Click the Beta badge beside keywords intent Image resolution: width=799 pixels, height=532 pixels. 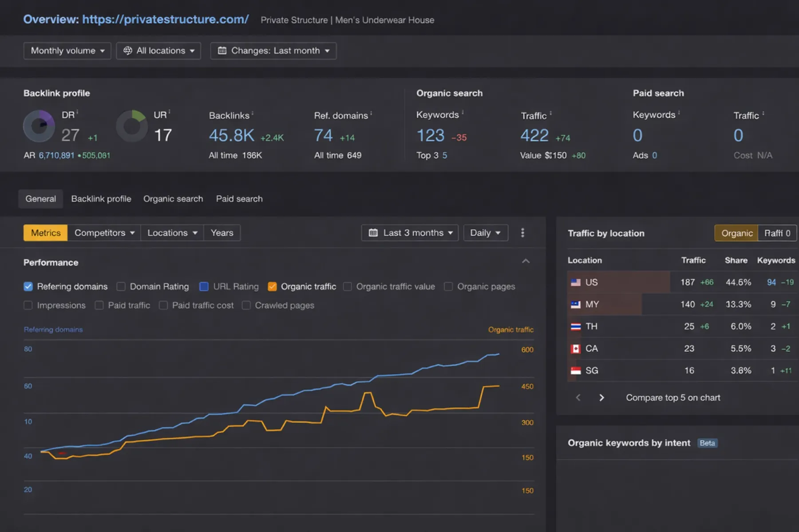pos(707,443)
